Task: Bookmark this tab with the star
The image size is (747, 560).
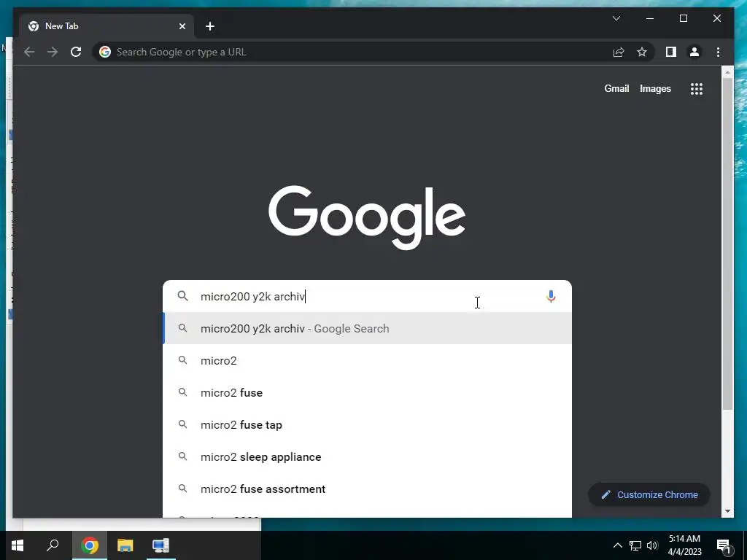Action: coord(642,52)
